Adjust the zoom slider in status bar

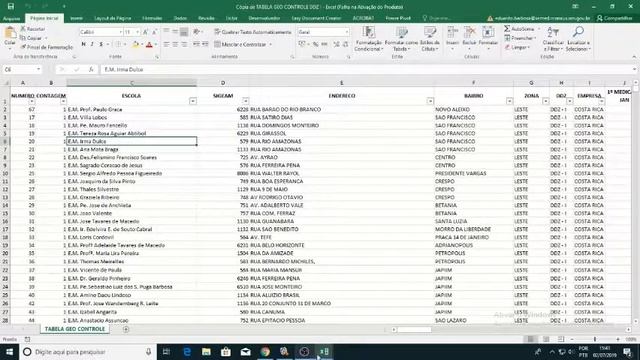pyautogui.click(x=595, y=339)
